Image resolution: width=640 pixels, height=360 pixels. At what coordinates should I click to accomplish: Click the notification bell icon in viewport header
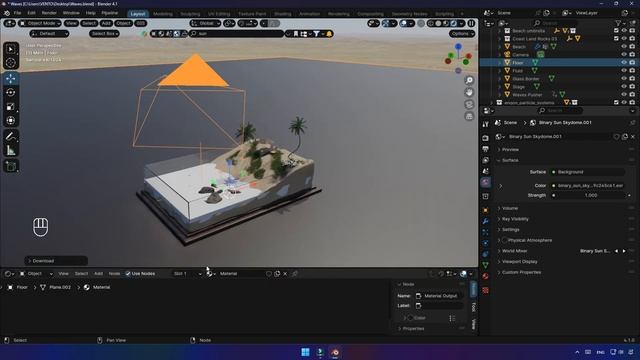pyautogui.click(x=329, y=34)
